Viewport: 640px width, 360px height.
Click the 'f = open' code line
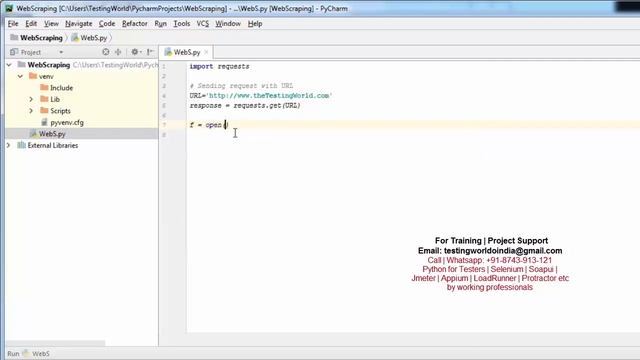[x=208, y=125]
